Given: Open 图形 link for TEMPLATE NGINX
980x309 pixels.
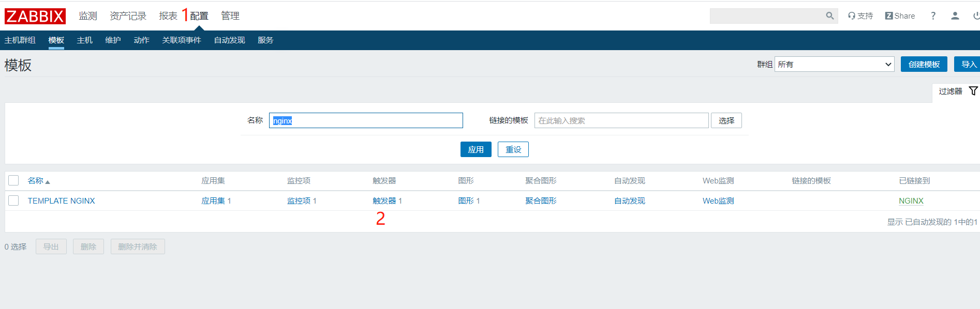Looking at the screenshot, I should tap(466, 200).
